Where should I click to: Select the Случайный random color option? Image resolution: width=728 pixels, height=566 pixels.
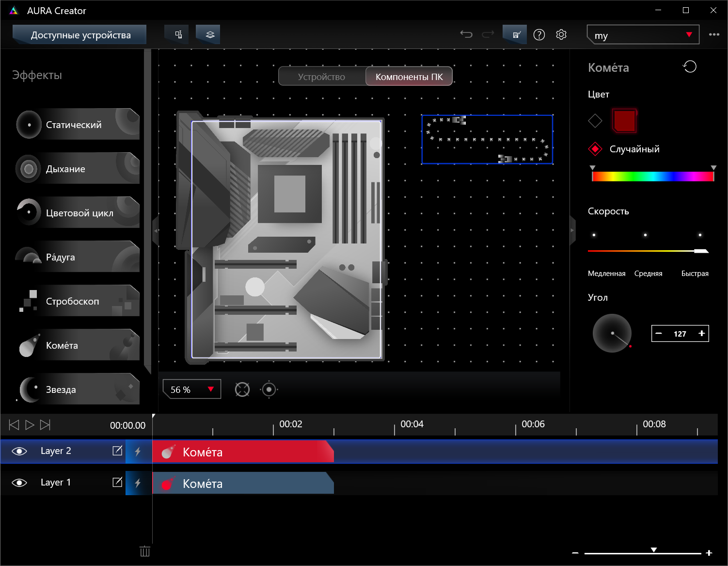click(595, 149)
